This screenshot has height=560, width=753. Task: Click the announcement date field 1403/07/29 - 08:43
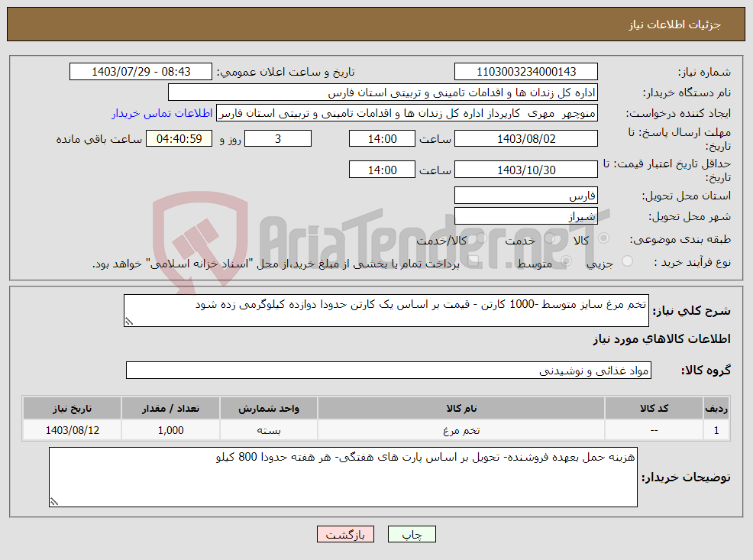[x=141, y=72]
